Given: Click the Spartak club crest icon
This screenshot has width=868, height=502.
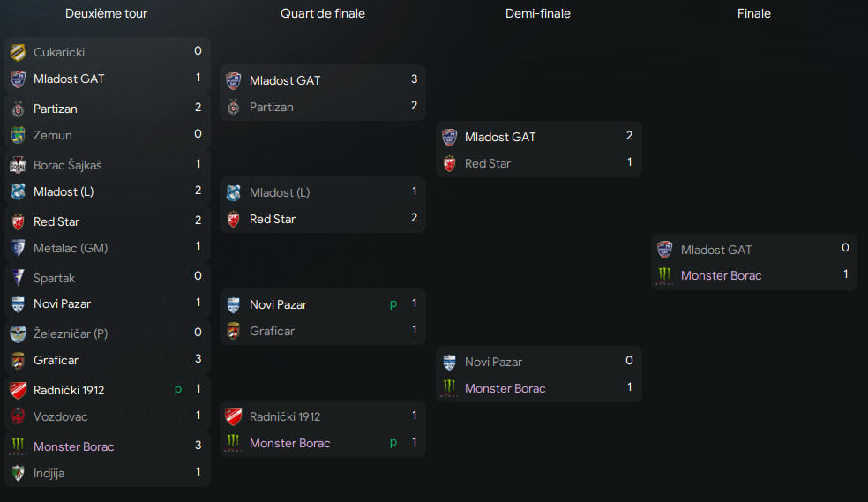Looking at the screenshot, I should pyautogui.click(x=18, y=278).
